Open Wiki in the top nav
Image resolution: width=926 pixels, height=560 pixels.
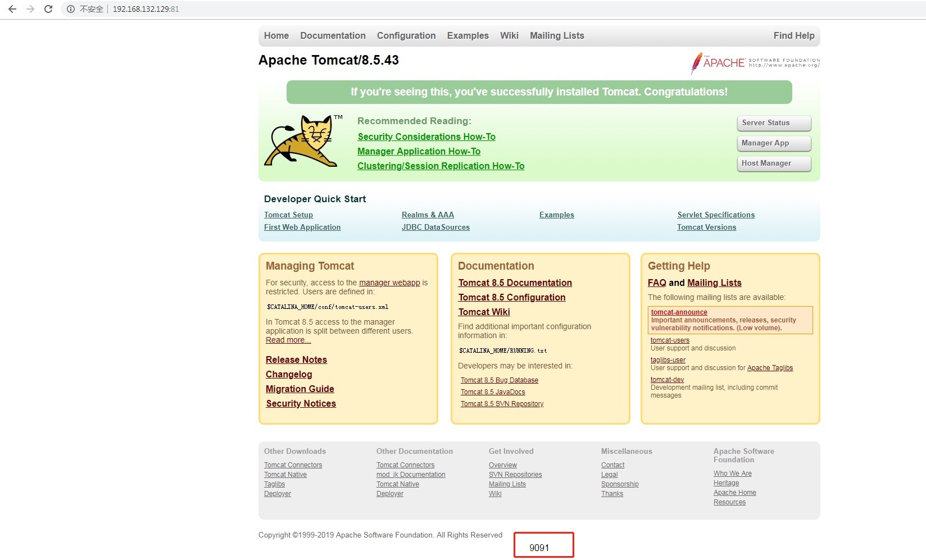coord(509,35)
